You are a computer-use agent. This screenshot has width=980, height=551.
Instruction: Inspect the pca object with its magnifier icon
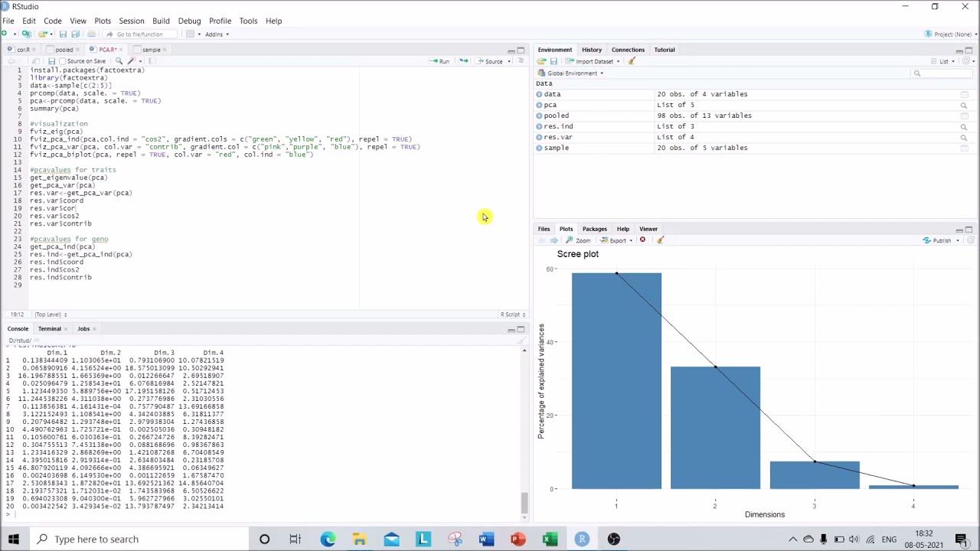tap(964, 105)
